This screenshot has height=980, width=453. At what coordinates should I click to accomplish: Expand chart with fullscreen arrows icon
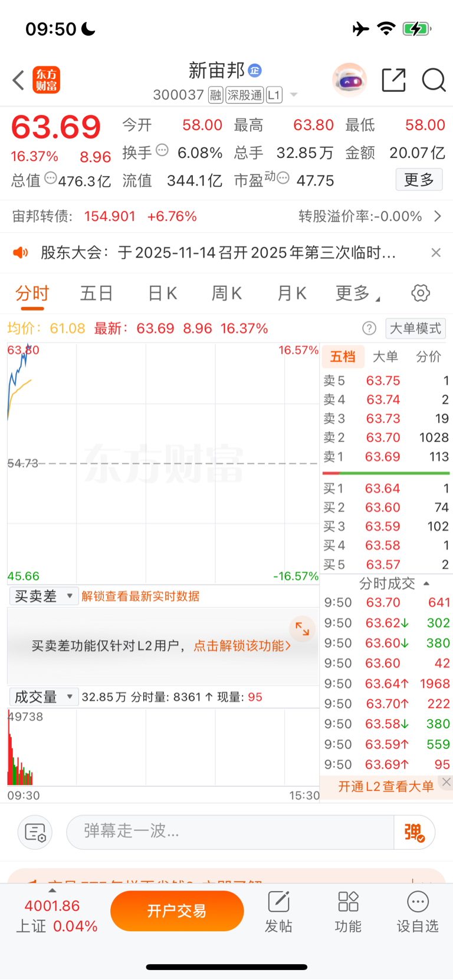302,629
